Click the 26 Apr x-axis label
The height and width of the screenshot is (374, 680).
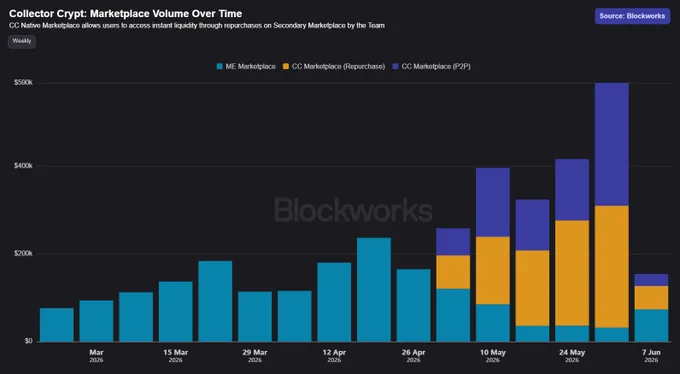coord(413,356)
